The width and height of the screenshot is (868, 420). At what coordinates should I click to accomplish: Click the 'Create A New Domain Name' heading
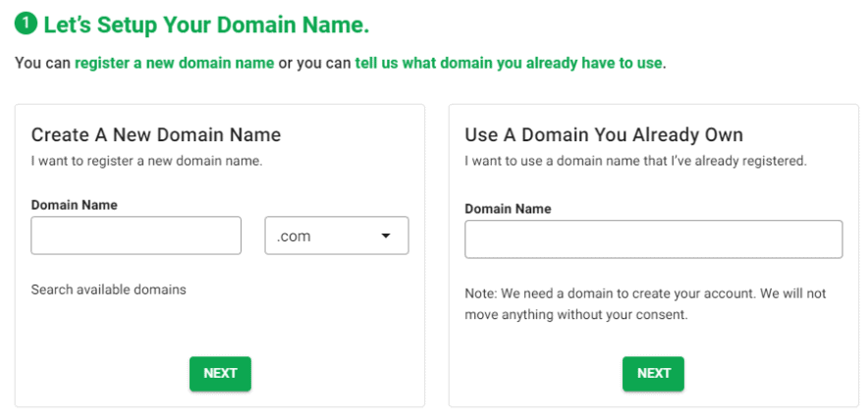click(x=156, y=135)
